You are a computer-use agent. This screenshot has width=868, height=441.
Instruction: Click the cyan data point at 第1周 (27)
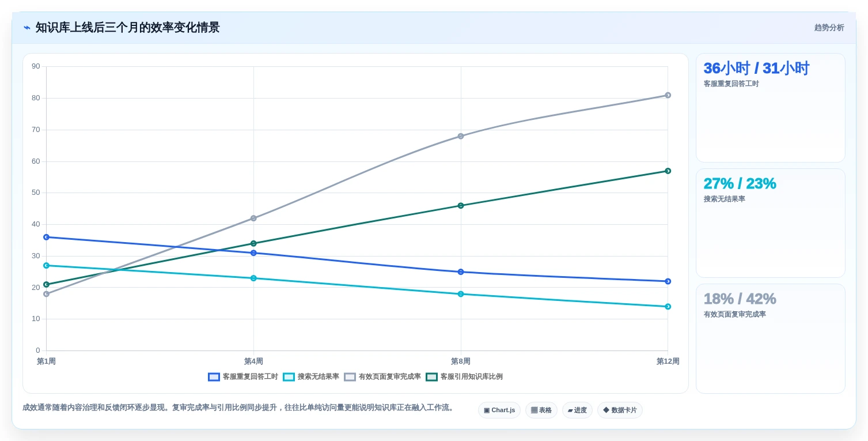point(47,266)
